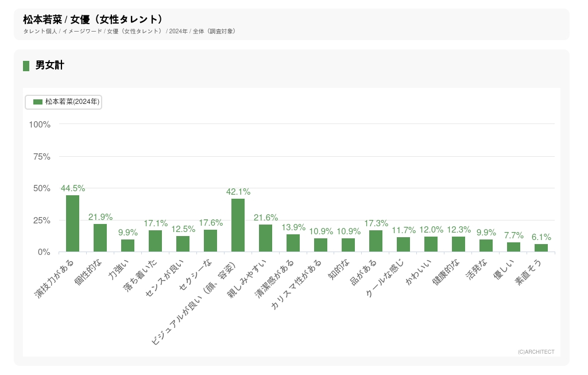
Task: Select the 個性的な bar in the chart
Action: (x=100, y=238)
